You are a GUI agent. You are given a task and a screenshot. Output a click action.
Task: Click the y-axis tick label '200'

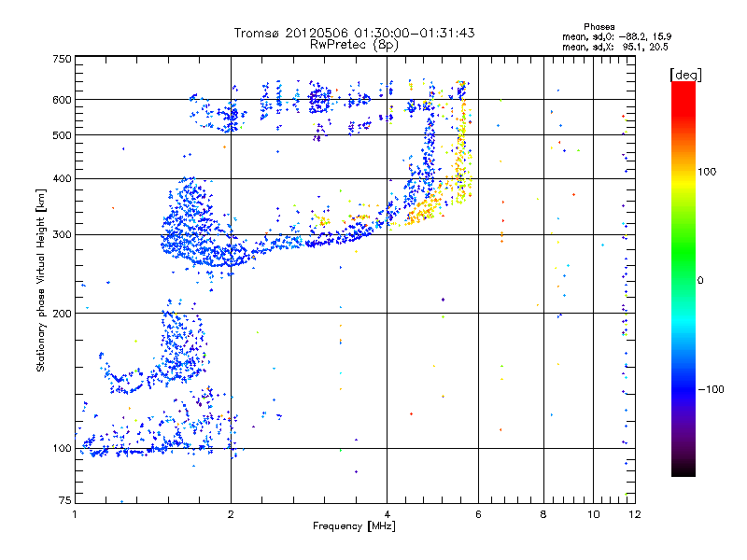click(x=62, y=314)
